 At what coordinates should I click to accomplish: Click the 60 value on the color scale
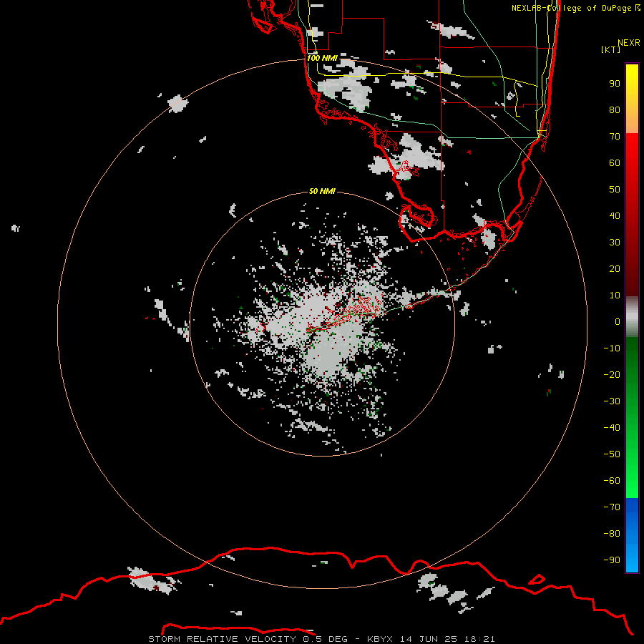615,163
